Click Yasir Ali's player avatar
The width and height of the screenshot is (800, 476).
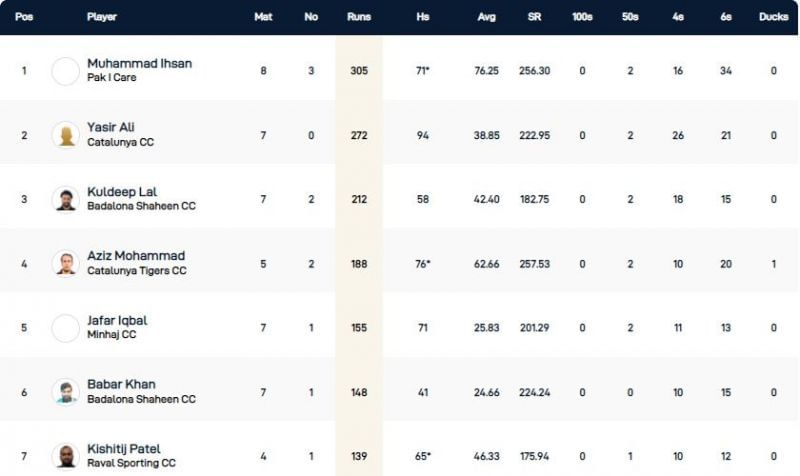pyautogui.click(x=65, y=135)
